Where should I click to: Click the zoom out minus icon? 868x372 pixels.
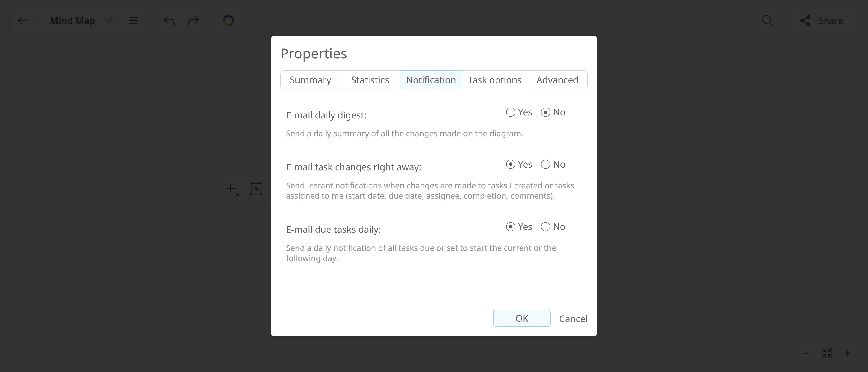coord(806,353)
